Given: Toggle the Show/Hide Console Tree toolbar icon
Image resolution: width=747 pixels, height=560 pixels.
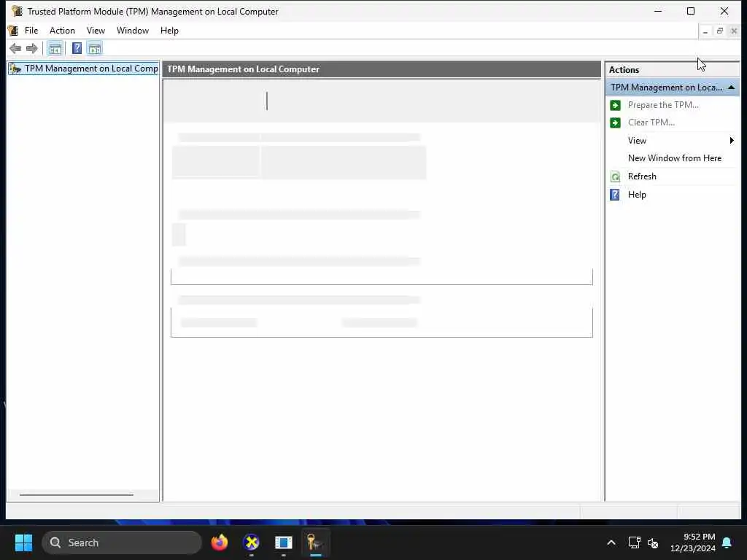Looking at the screenshot, I should tap(55, 48).
